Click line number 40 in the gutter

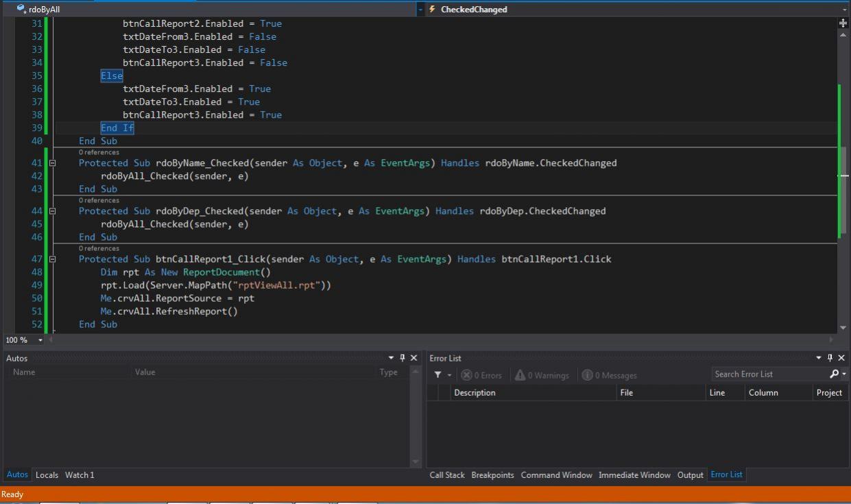tap(36, 141)
